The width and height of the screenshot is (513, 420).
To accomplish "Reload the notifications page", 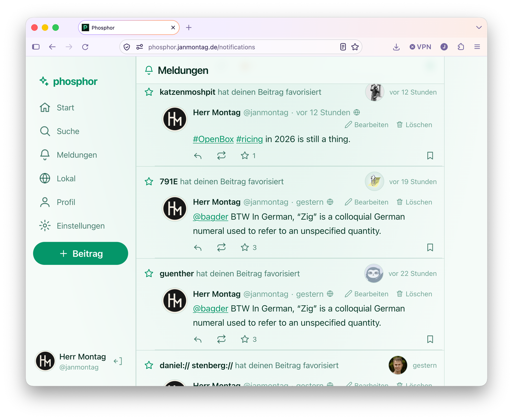I will pos(85,47).
